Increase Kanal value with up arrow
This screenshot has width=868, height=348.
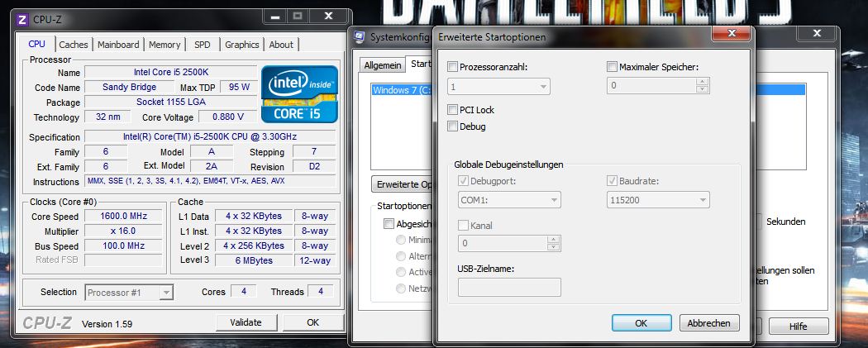pyautogui.click(x=554, y=240)
